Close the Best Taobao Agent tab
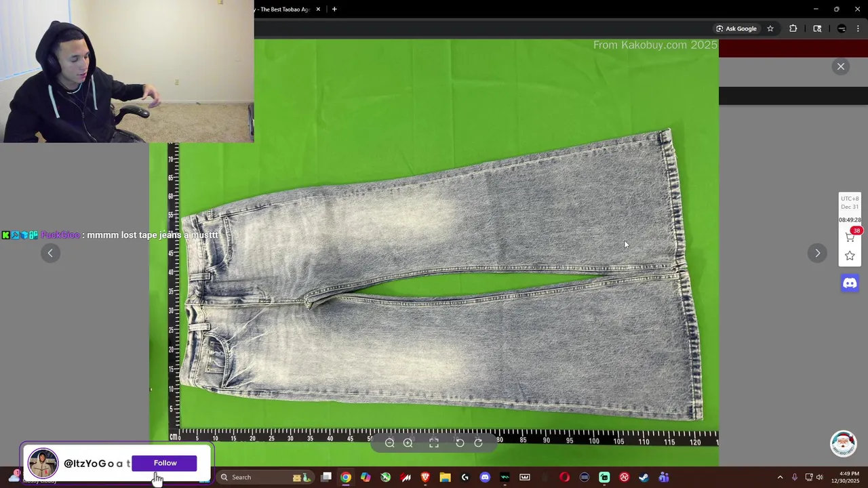Image resolution: width=868 pixels, height=488 pixels. pos(318,9)
